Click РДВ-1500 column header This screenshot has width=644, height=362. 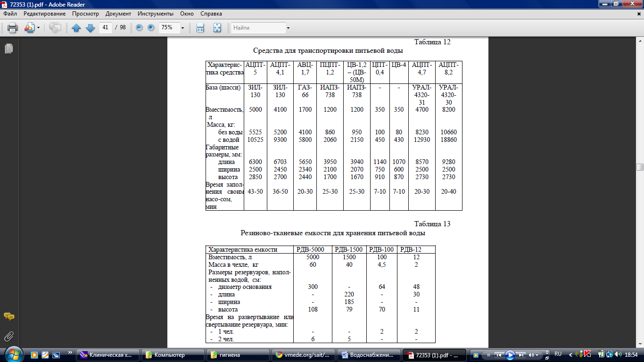pos(349,249)
